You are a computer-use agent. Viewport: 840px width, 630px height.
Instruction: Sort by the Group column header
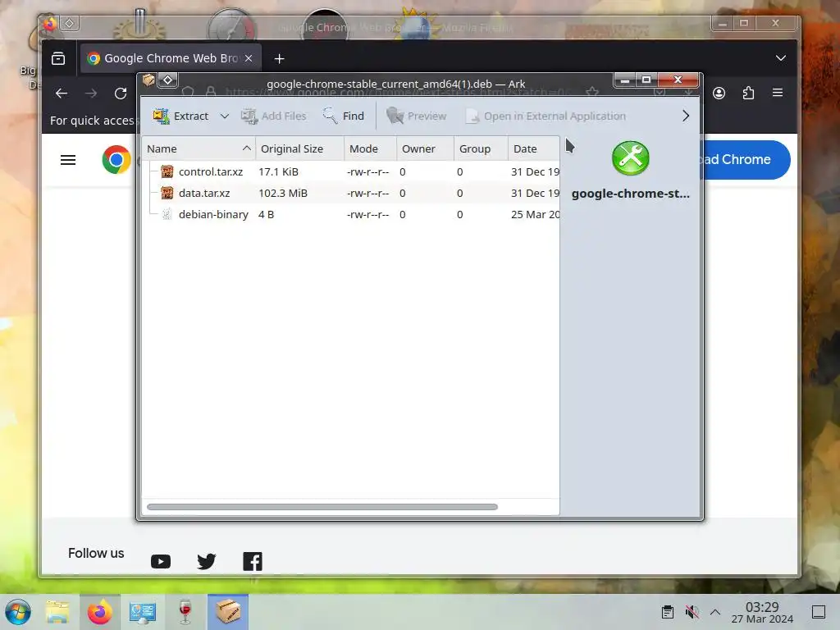[481, 149]
